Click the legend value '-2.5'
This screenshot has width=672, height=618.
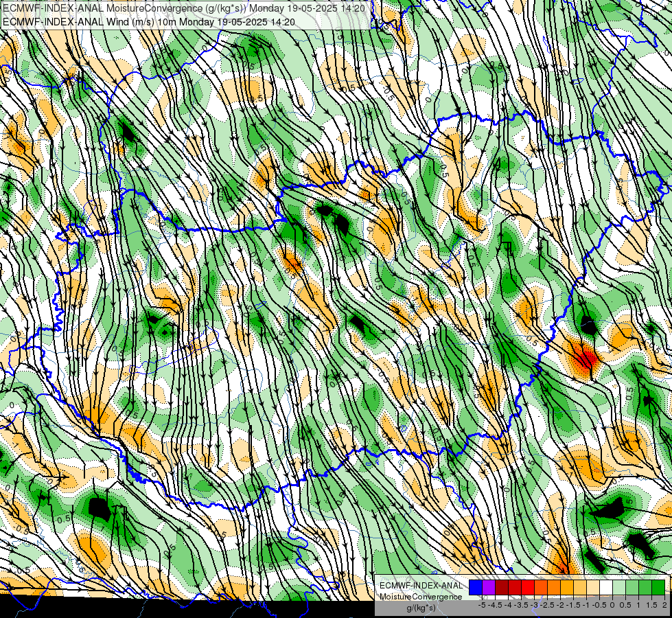click(547, 605)
